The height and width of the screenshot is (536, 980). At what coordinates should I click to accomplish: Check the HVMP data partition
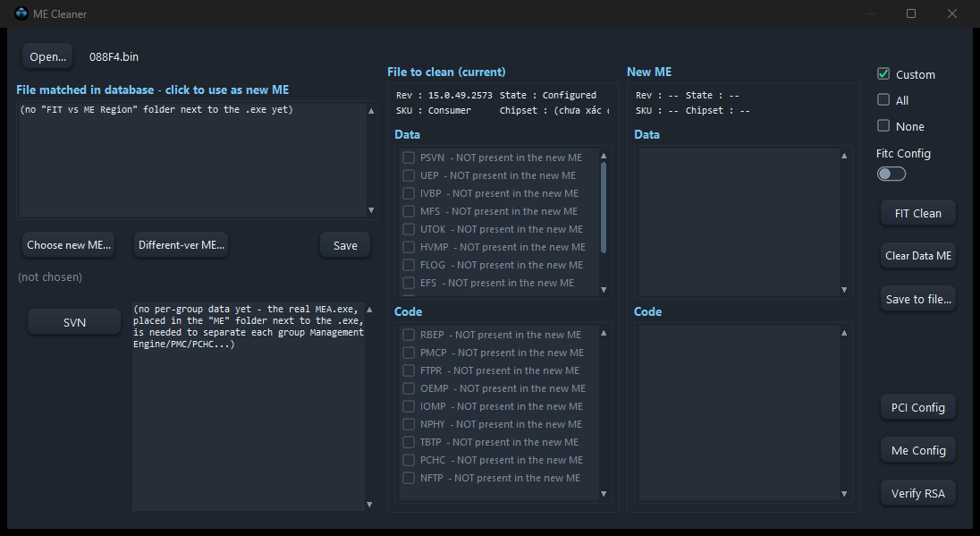(409, 247)
